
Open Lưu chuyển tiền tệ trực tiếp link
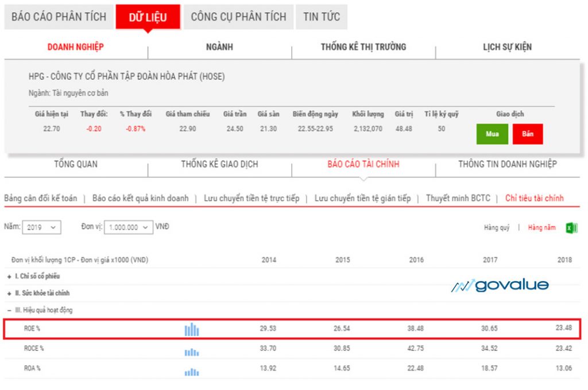tap(252, 198)
